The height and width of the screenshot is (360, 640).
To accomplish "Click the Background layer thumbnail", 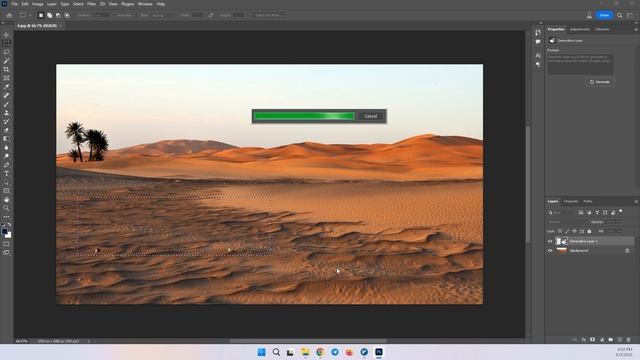I will [562, 250].
